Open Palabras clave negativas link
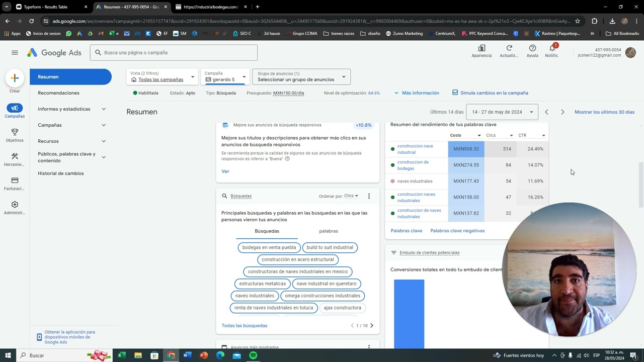This screenshot has height=362, width=644. 457,231
